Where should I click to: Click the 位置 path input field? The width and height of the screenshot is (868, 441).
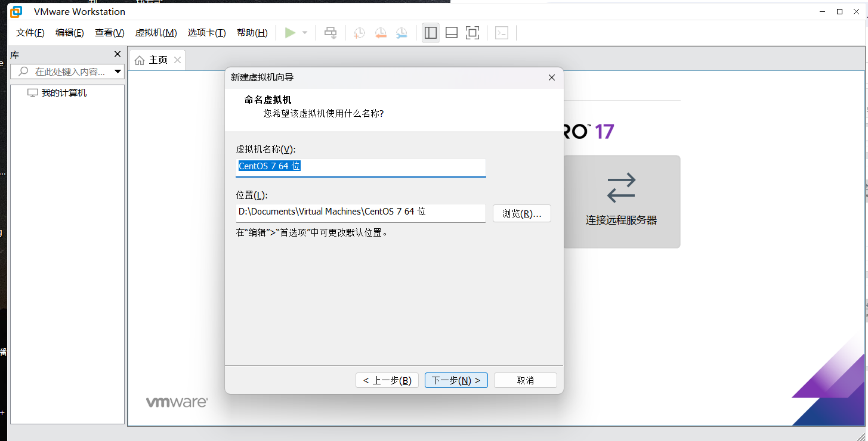pyautogui.click(x=361, y=213)
